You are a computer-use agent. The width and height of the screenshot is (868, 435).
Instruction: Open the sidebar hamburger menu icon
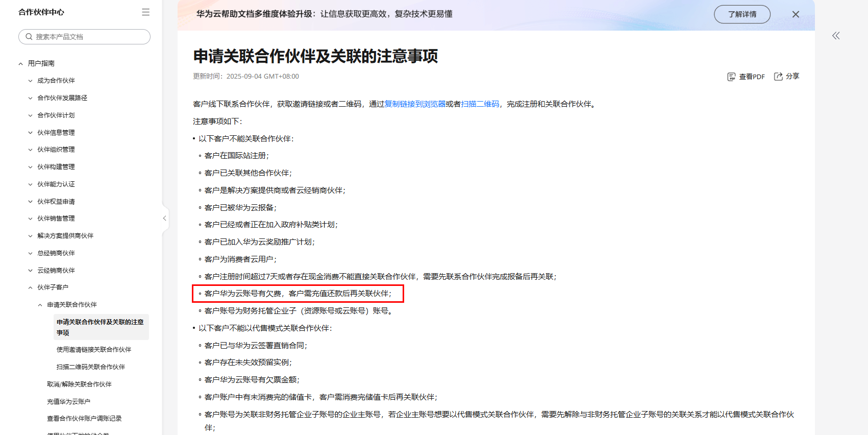(146, 12)
